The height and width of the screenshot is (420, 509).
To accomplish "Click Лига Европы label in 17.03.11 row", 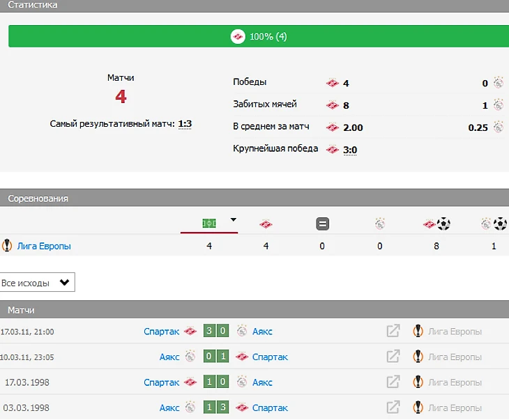I will 455,332.
